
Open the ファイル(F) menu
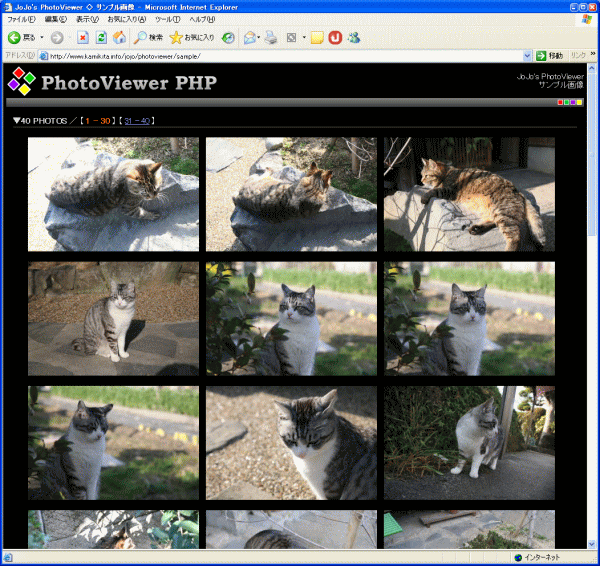pos(21,19)
